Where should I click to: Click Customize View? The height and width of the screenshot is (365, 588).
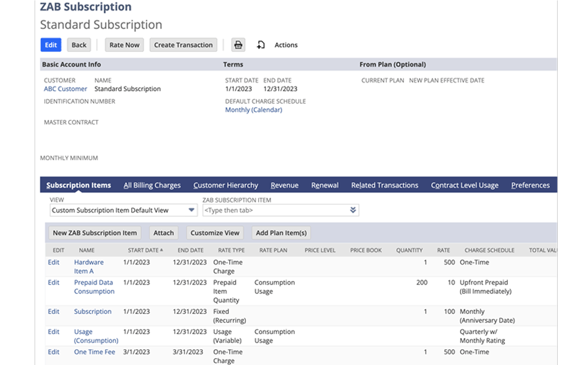[x=215, y=233]
